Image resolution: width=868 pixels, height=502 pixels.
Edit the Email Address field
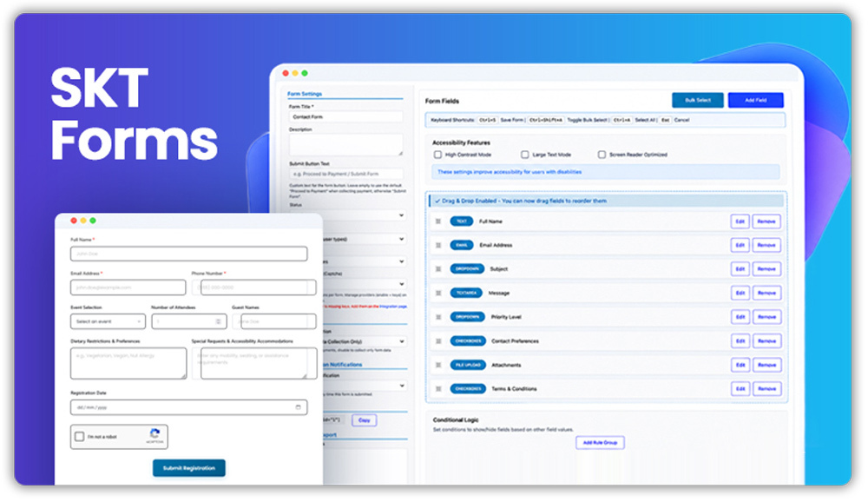pyautogui.click(x=740, y=246)
